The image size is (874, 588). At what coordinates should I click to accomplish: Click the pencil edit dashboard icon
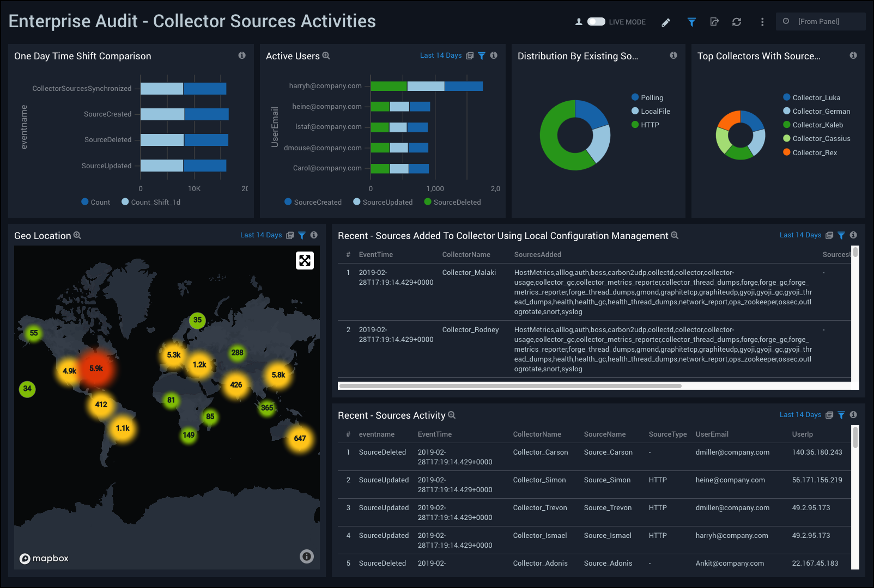tap(666, 22)
